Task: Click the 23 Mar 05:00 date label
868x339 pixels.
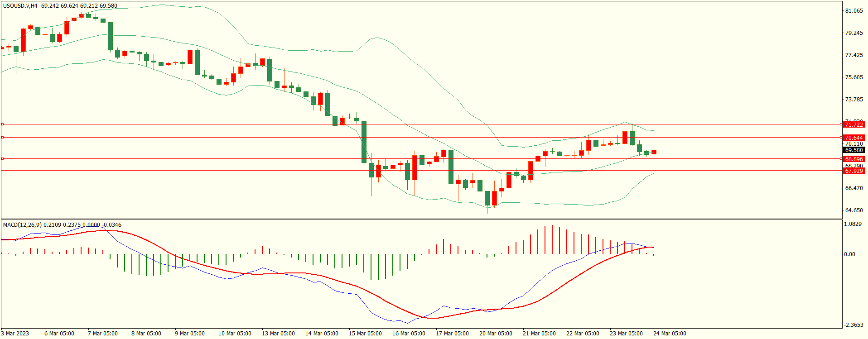Action: (x=626, y=334)
